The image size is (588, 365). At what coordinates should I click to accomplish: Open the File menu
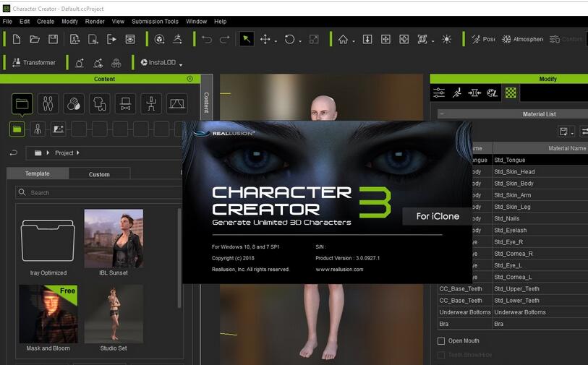[7, 22]
